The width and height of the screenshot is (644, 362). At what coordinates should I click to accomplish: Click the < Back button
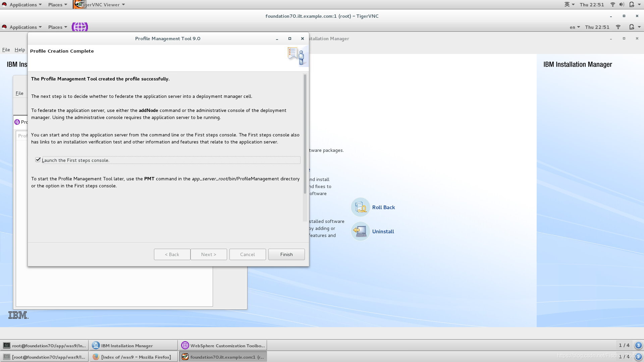point(172,254)
